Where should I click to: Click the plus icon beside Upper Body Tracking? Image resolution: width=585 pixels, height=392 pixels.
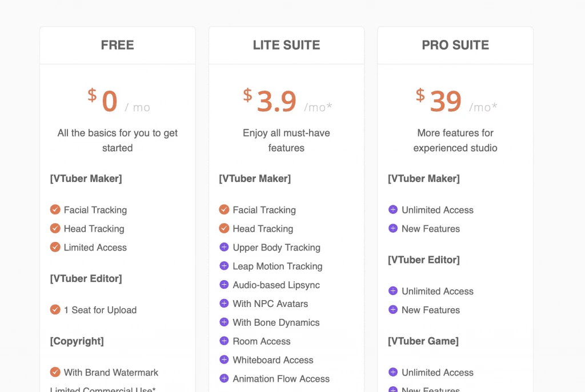[x=224, y=248]
